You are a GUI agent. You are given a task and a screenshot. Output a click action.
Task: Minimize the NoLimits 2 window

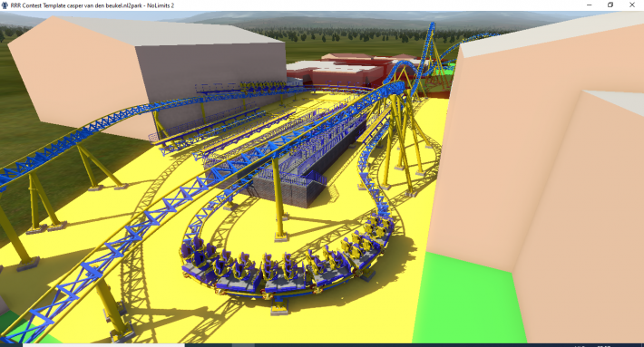click(589, 5)
